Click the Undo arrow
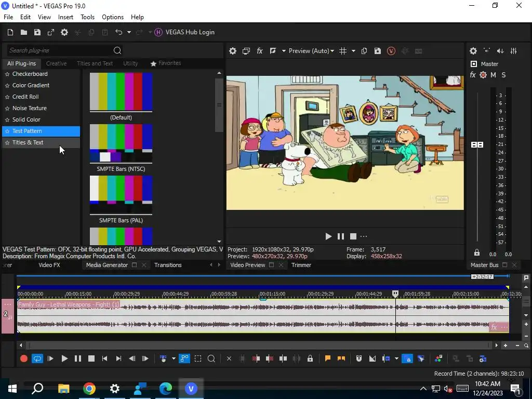 tap(118, 32)
